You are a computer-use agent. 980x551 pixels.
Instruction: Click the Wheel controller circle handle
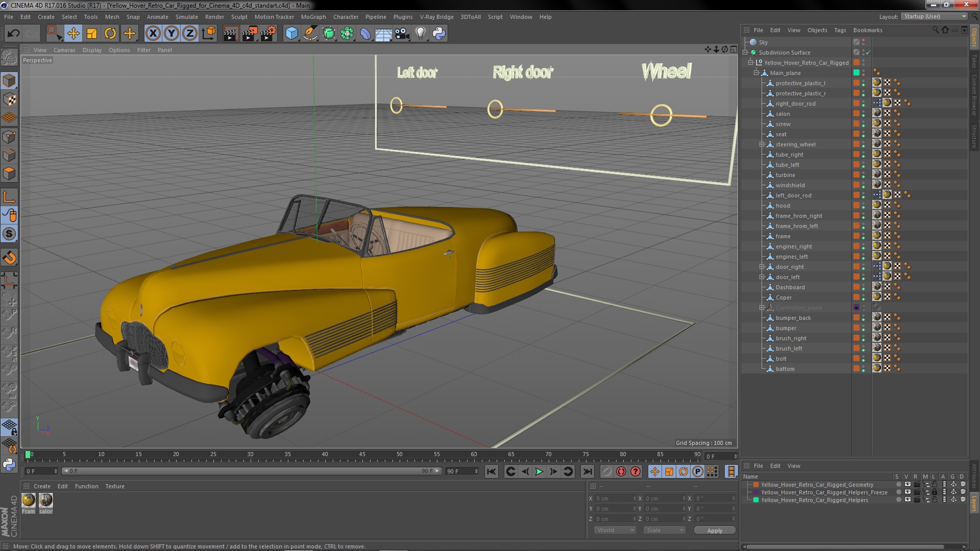pos(661,115)
